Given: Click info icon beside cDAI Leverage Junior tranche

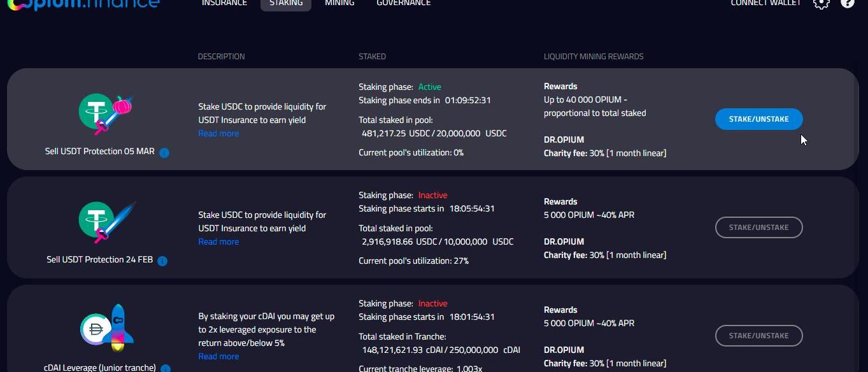Looking at the screenshot, I should click(166, 368).
